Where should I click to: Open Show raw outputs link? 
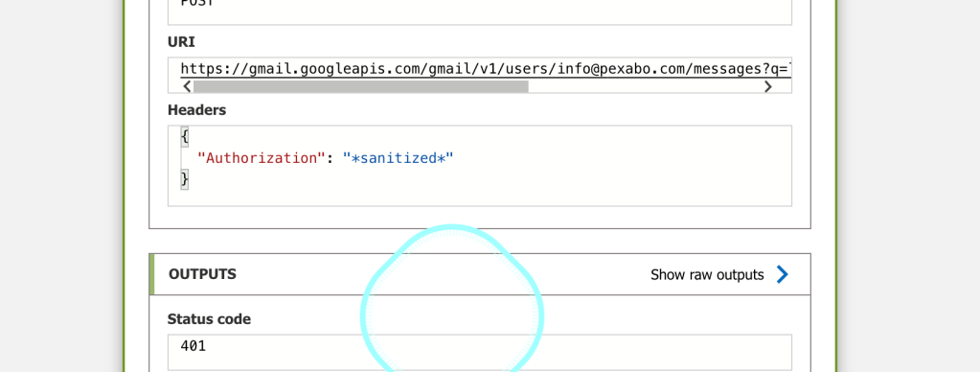point(707,274)
